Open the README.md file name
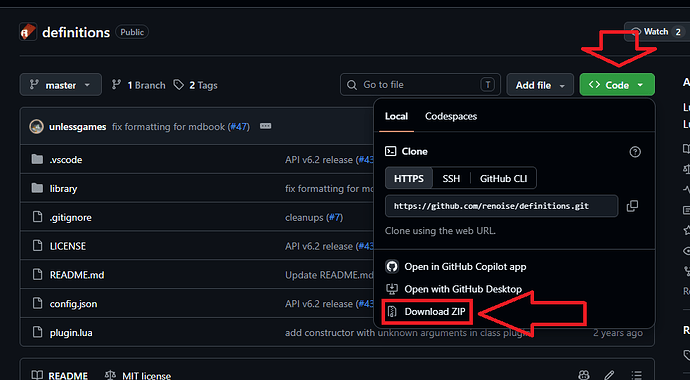Image resolution: width=690 pixels, height=380 pixels. pos(77,275)
